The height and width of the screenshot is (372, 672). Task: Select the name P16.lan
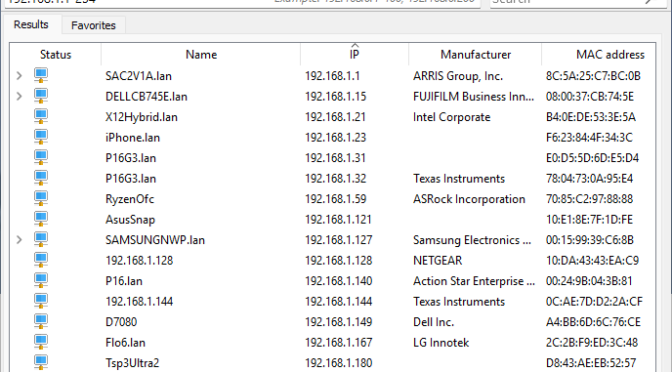(x=124, y=281)
